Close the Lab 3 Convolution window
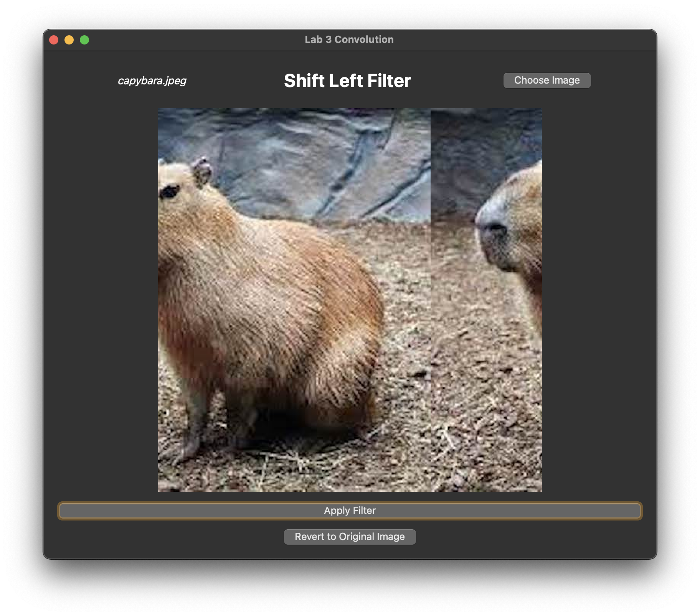700x616 pixels. (54, 40)
